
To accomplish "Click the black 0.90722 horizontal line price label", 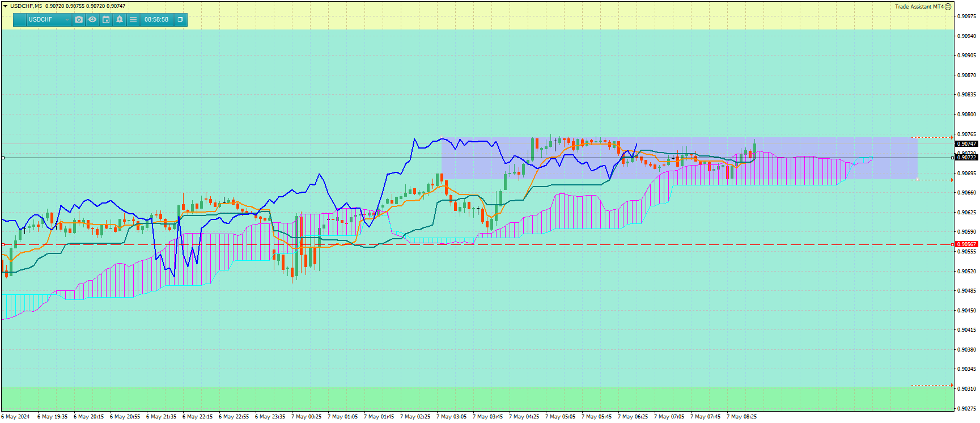I will pos(966,158).
